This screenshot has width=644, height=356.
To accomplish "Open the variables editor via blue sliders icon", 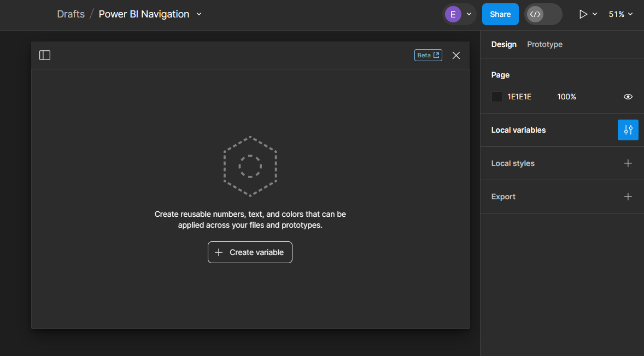I will tap(628, 130).
